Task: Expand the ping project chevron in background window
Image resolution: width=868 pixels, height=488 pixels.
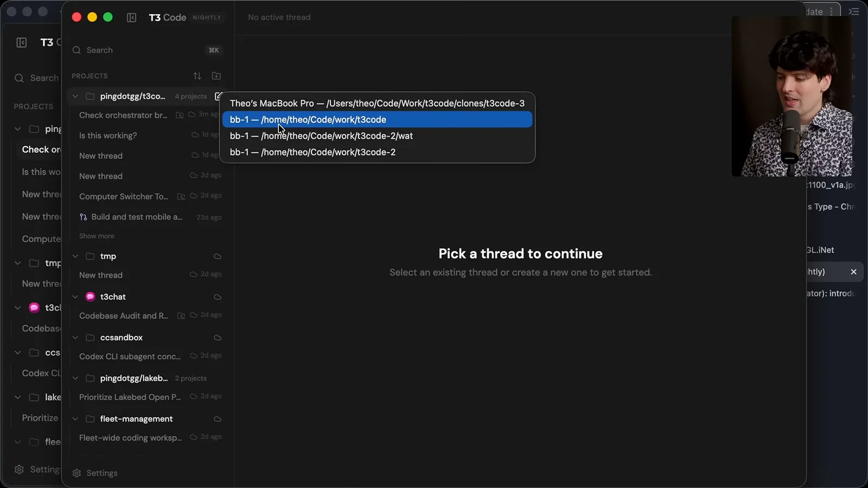Action: (x=17, y=129)
